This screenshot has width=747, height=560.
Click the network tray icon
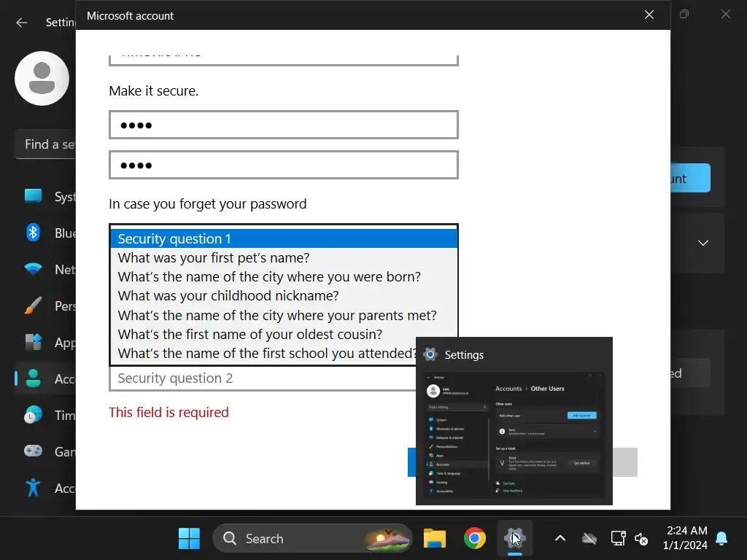point(618,539)
